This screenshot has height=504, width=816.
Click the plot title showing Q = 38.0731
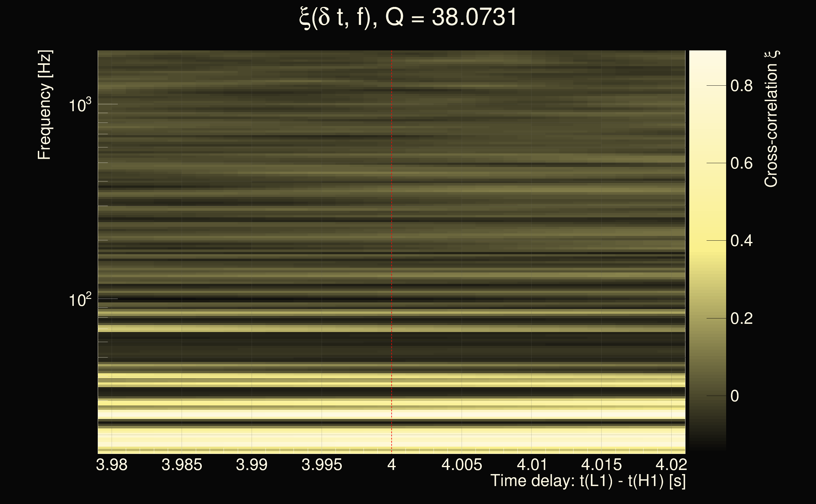tap(408, 17)
